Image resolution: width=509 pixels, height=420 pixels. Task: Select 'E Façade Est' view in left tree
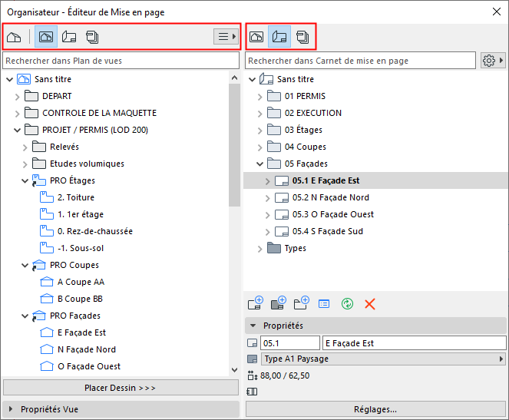(82, 332)
